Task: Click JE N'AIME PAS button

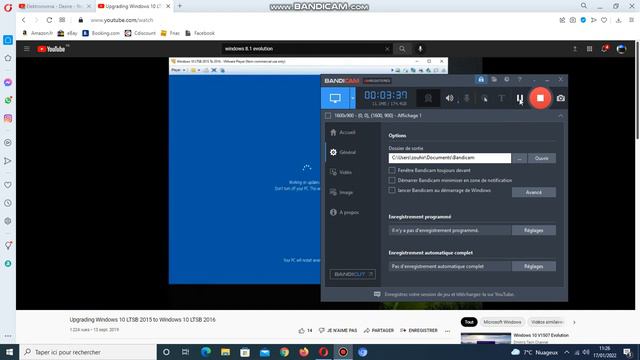Action: pos(338,331)
